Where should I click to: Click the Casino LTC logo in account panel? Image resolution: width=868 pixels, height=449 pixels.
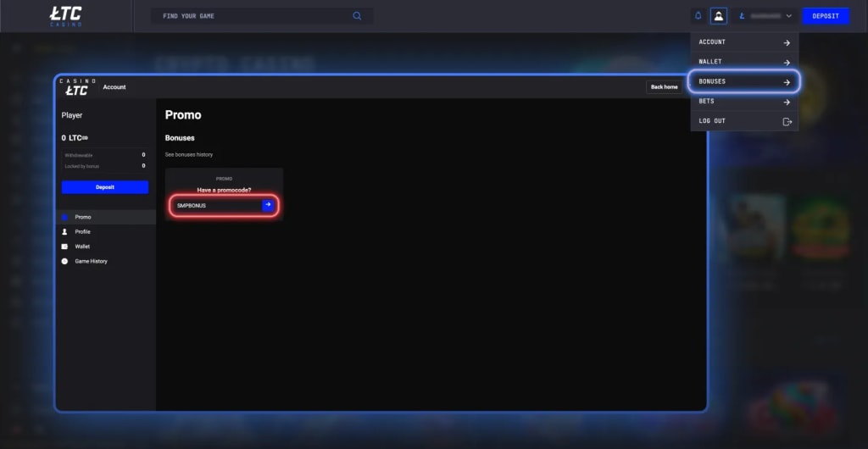point(77,86)
